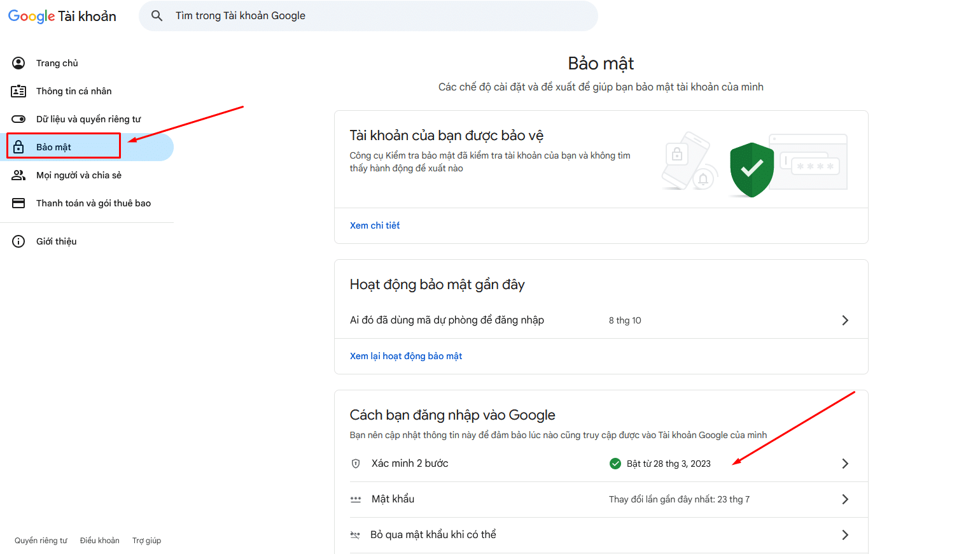980x554 pixels.
Task: Click the Trang chủ profile icon
Action: (18, 63)
